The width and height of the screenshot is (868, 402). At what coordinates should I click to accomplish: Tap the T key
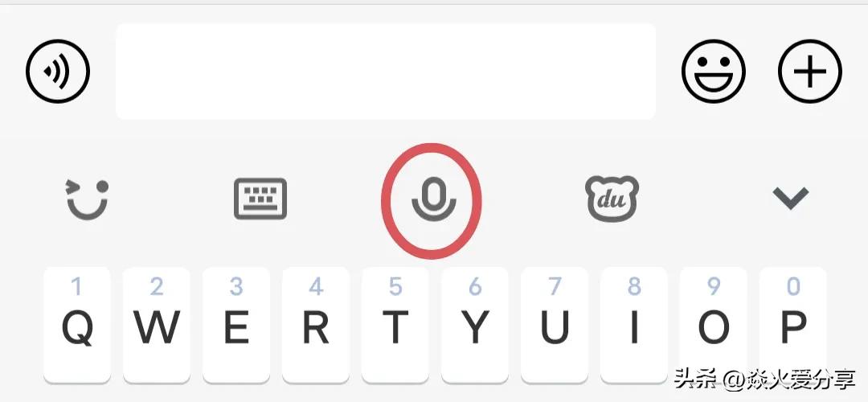pos(395,325)
